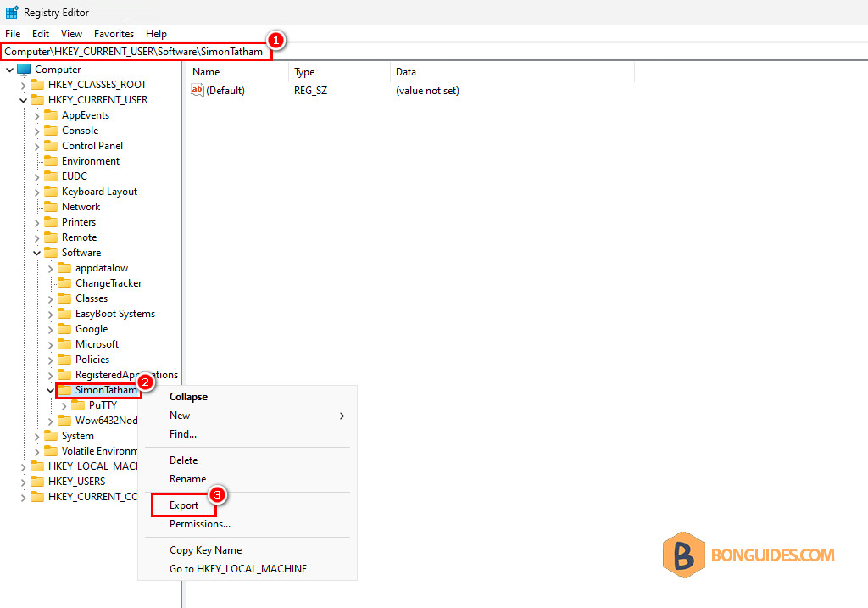868x608 pixels.
Task: Expand the AppEvents key chevron
Action: [x=37, y=115]
